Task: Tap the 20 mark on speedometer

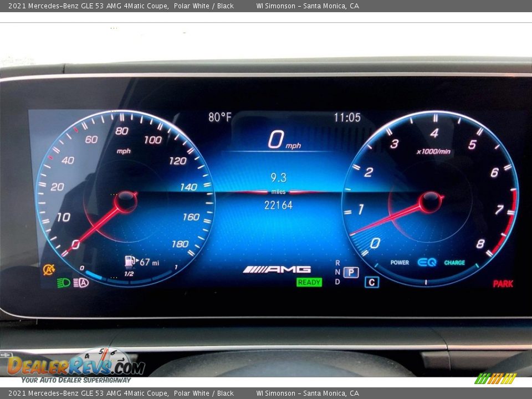Action: pyautogui.click(x=57, y=187)
